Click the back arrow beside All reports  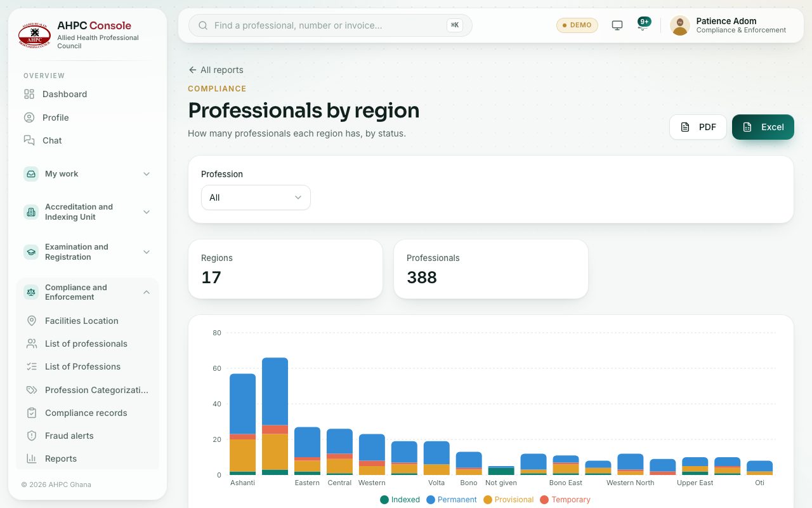pyautogui.click(x=192, y=70)
